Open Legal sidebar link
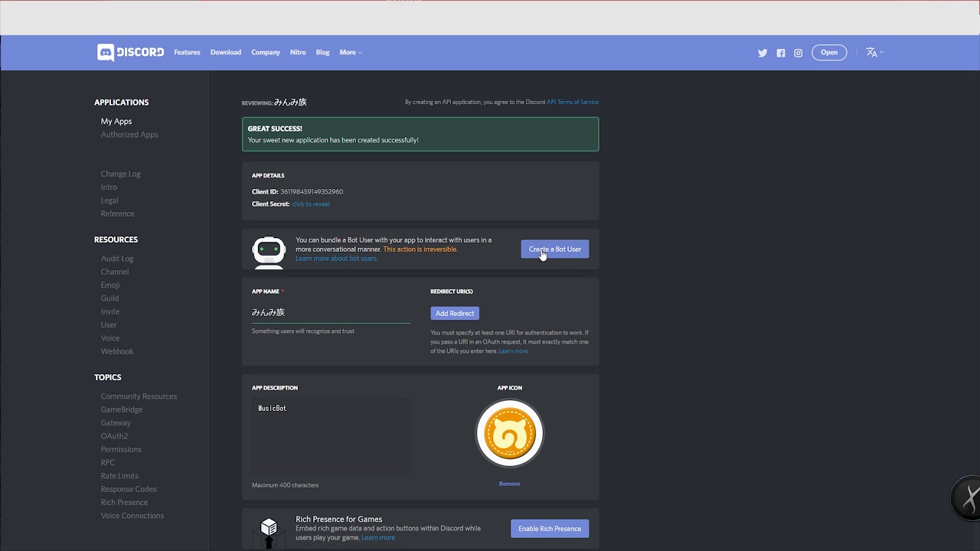Screen dimensions: 980x551 pos(109,201)
